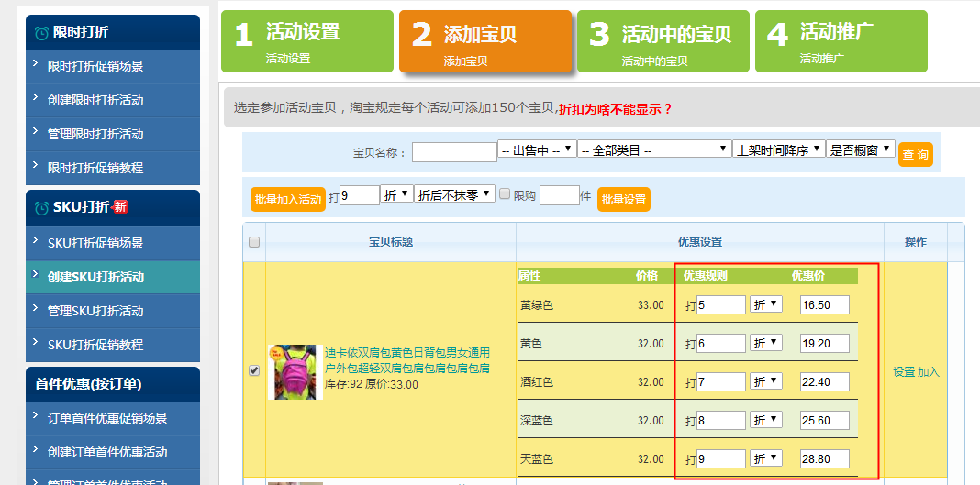Enable the 限购 purchase limit checkbox
This screenshot has width=980, height=485.
(505, 194)
